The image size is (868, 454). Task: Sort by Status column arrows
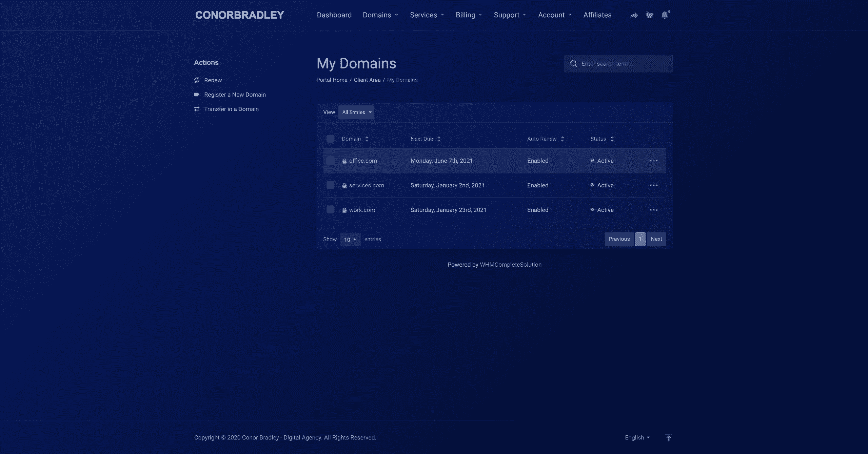pos(612,139)
